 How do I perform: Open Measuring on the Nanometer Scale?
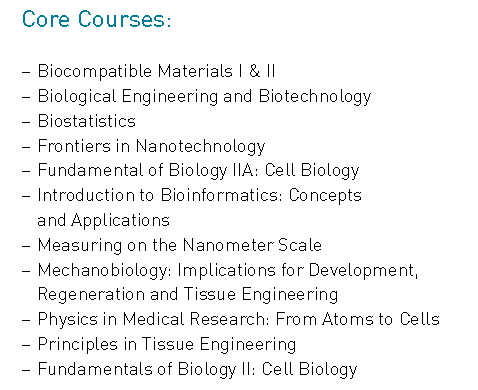[180, 245]
